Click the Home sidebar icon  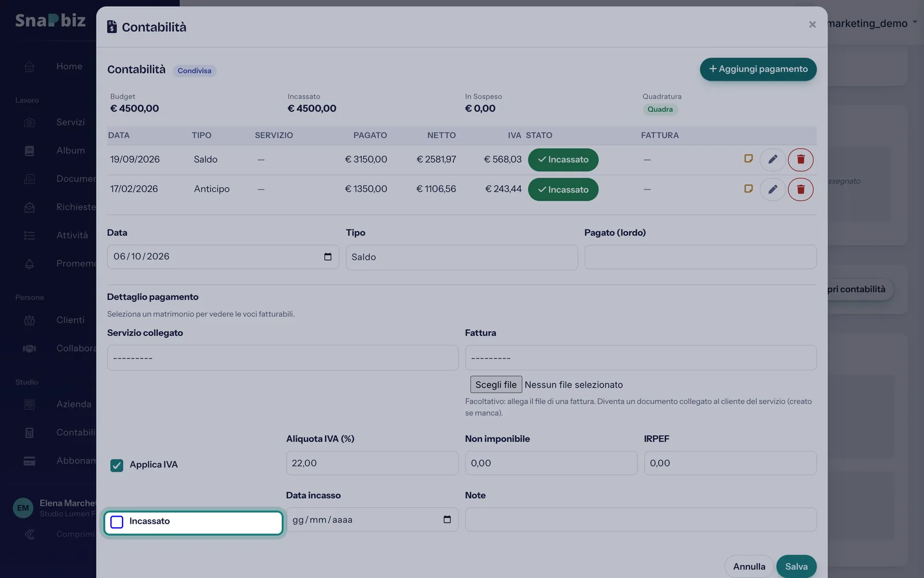[x=29, y=66]
